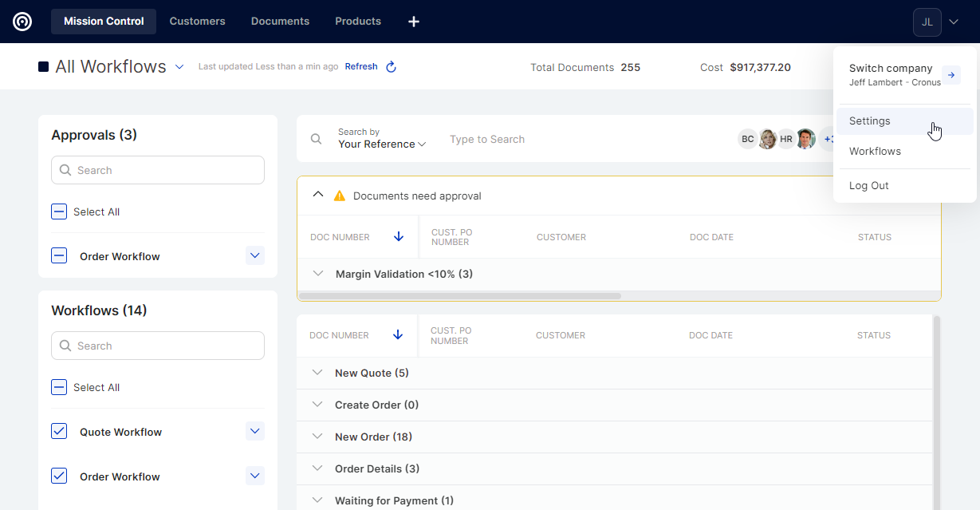Click the HR user avatar
Image resolution: width=980 pixels, height=510 pixels.
pyautogui.click(x=786, y=139)
